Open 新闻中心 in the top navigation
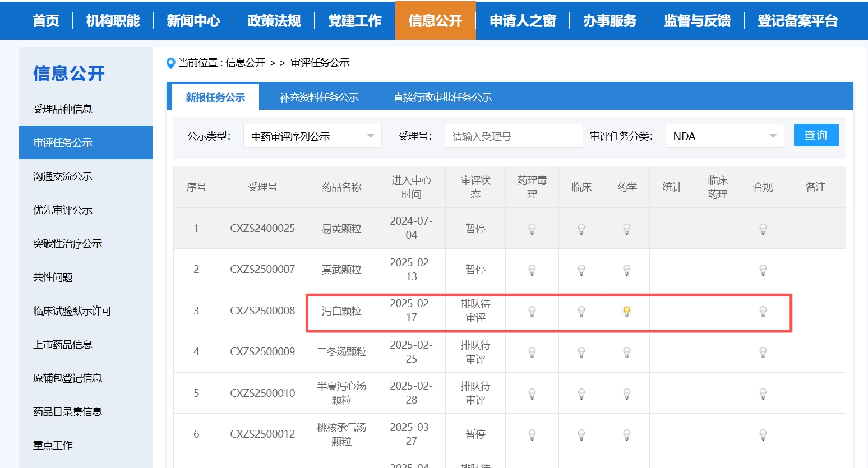Screen dimensions: 868x468 (x=193, y=21)
